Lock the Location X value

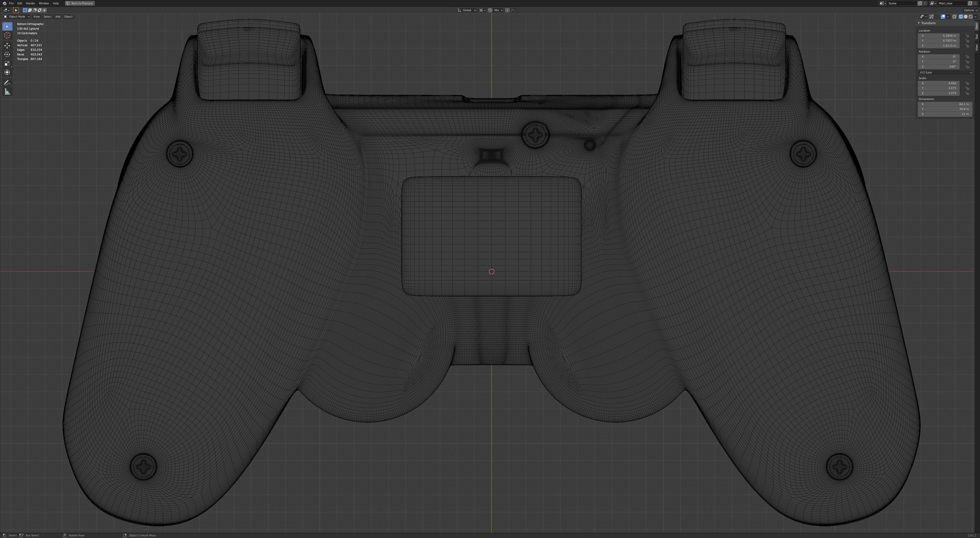pyautogui.click(x=967, y=36)
